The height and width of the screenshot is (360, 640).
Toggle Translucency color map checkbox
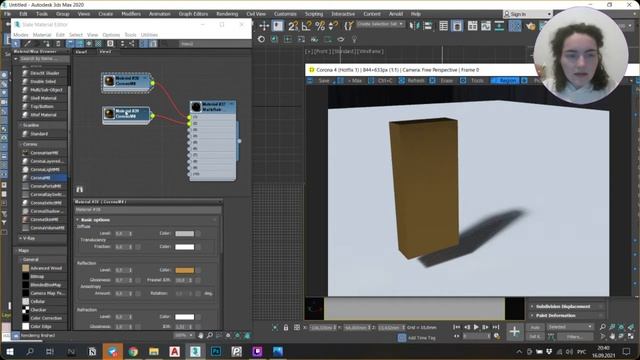pos(198,247)
